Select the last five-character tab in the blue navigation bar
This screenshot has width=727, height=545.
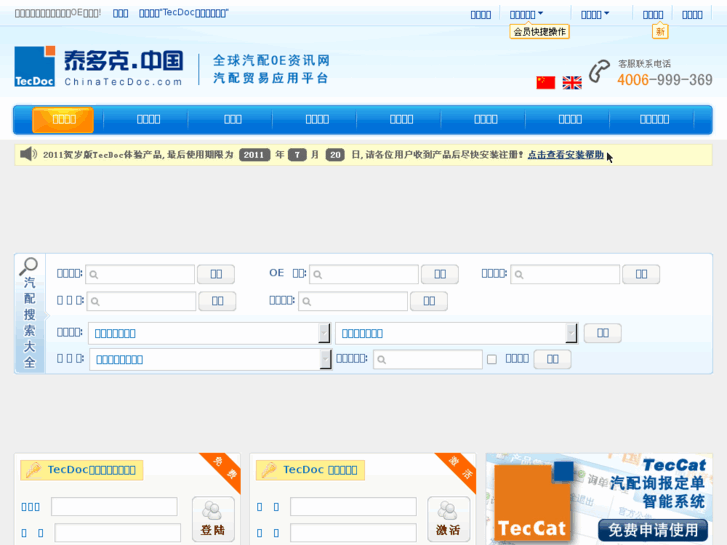point(654,120)
